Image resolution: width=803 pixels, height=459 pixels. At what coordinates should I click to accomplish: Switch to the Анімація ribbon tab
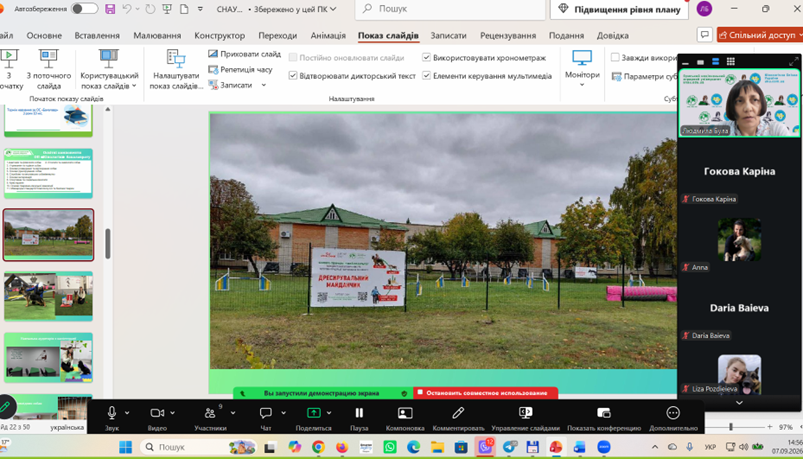tap(328, 35)
